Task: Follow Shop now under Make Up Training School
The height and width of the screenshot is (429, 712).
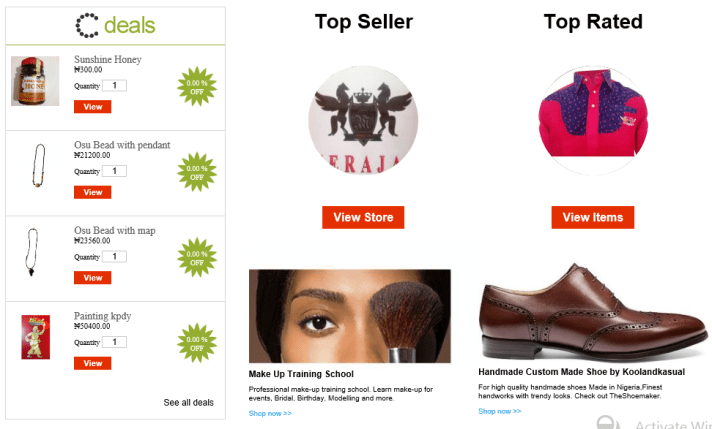Action: (270, 413)
